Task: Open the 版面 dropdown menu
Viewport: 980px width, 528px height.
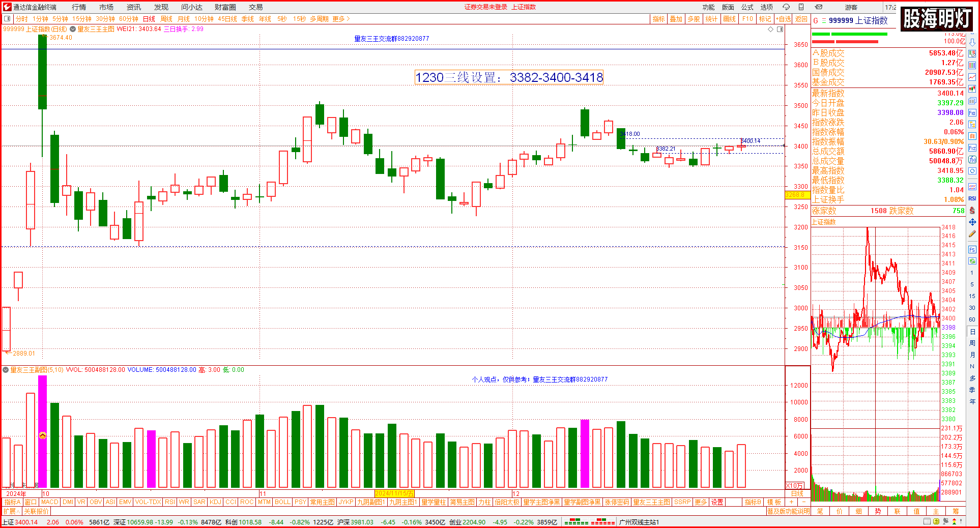Action: click(728, 7)
